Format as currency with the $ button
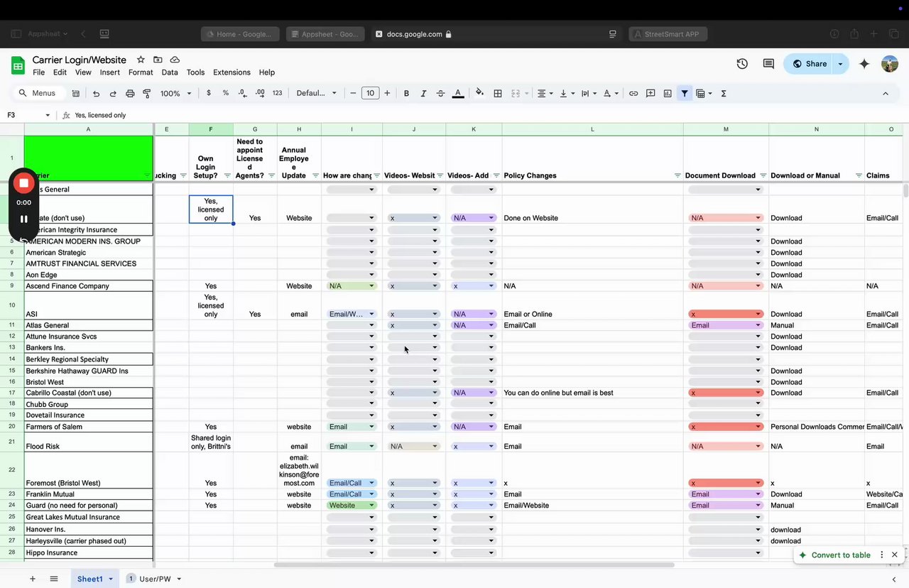The image size is (909, 588). coord(209,93)
